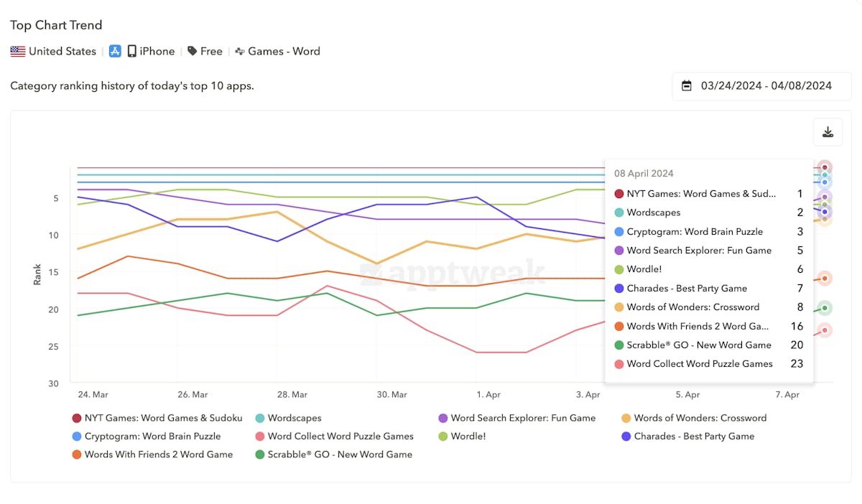Click Scrabble GO - New Word Game tooltip row
This screenshot has height=504, width=862.
pos(709,345)
